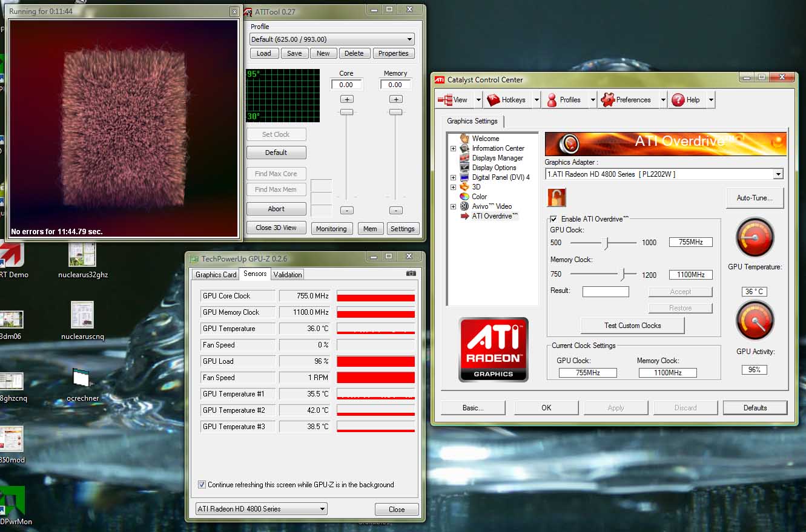Click the GPU Clock slider in Overdrive
The height and width of the screenshot is (532, 806).
click(606, 243)
